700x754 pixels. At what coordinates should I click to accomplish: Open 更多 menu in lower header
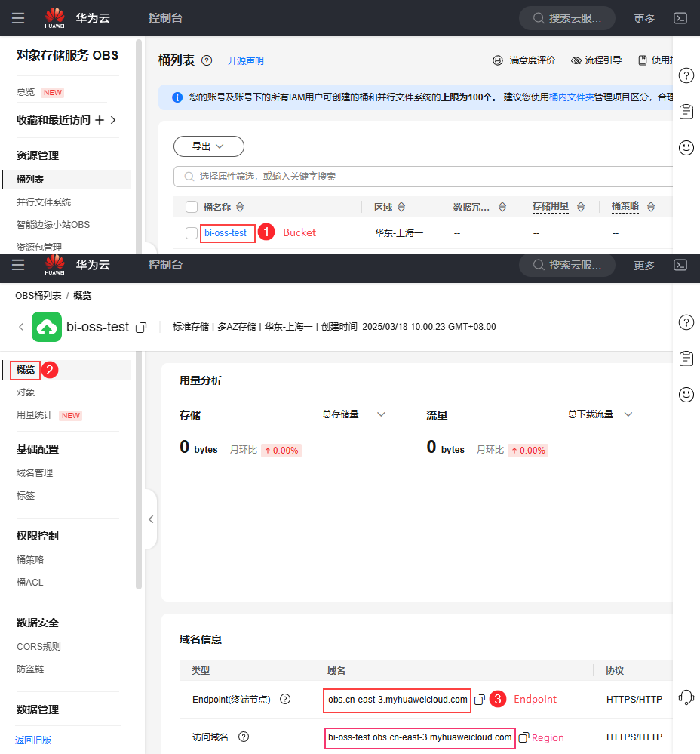coord(643,266)
